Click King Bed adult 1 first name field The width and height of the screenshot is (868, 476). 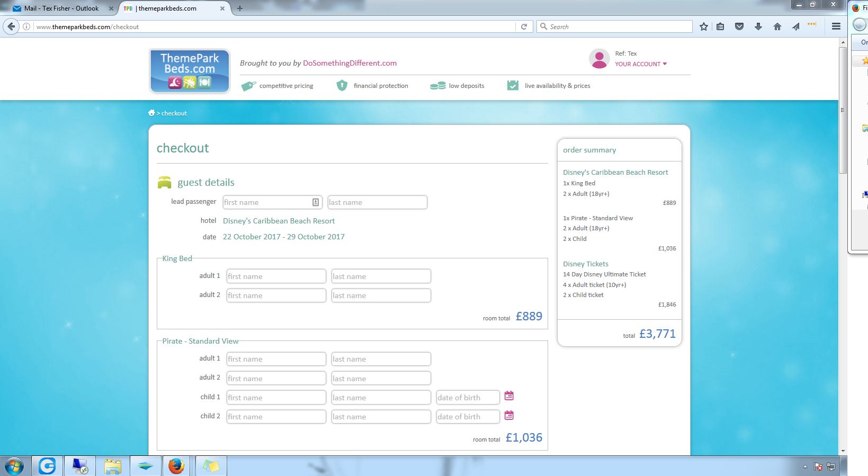[x=276, y=276]
